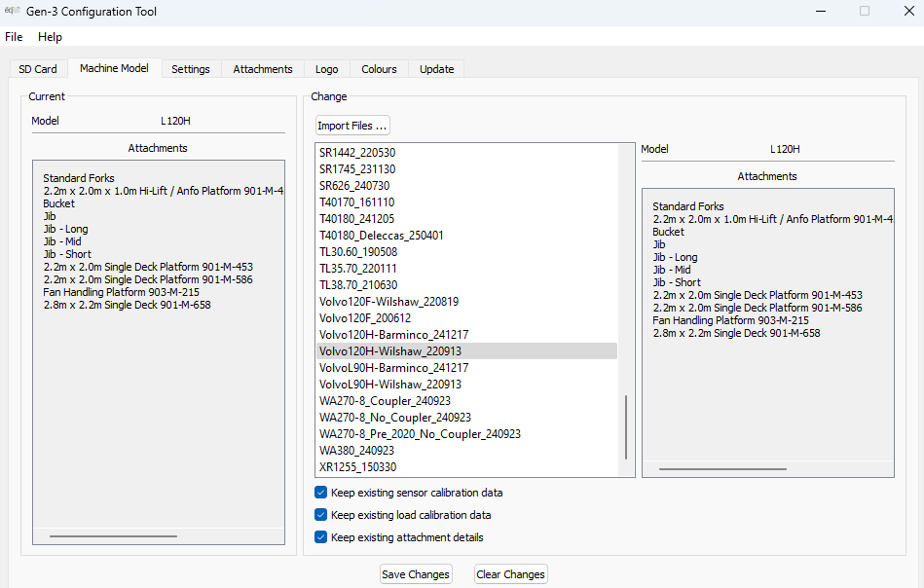924x588 pixels.
Task: Click 2.8m x 2.2m Single Deck in Current list
Action: 127,305
